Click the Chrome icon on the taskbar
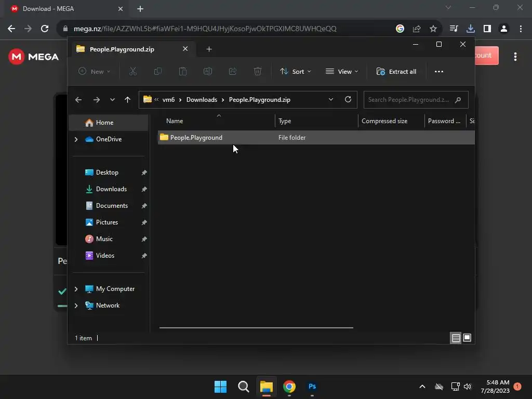Image resolution: width=532 pixels, height=399 pixels. pyautogui.click(x=289, y=386)
